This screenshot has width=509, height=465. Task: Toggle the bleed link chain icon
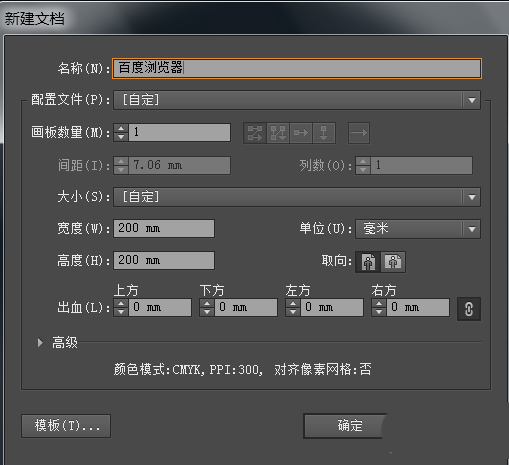[469, 309]
